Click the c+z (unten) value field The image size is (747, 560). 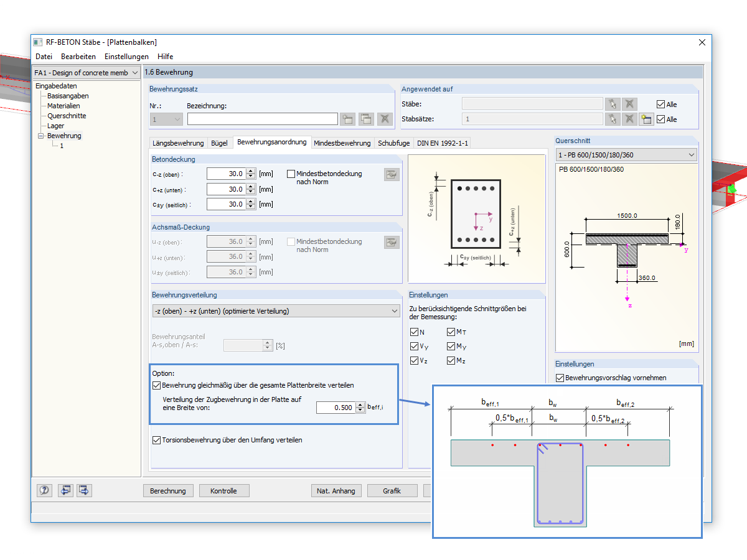(x=227, y=189)
